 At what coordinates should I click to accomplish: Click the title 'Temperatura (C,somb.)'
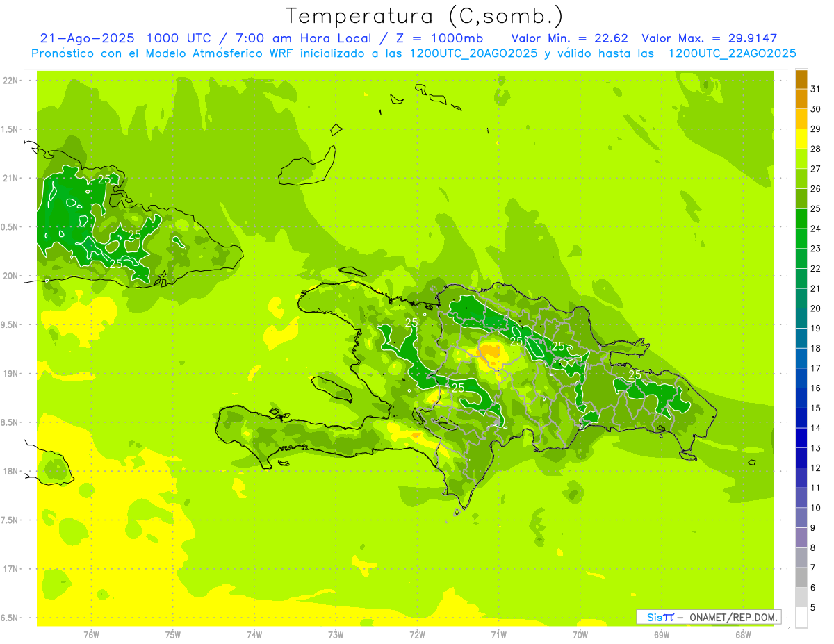coord(424,17)
